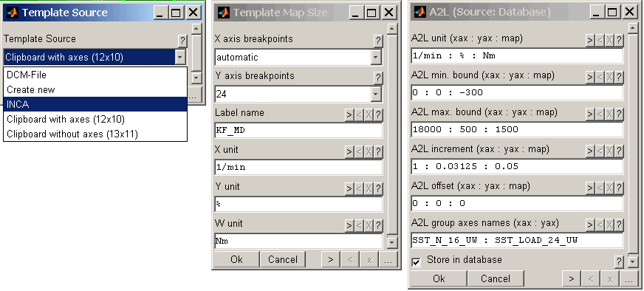Click scroll-down arrow in A2L window

(633, 261)
